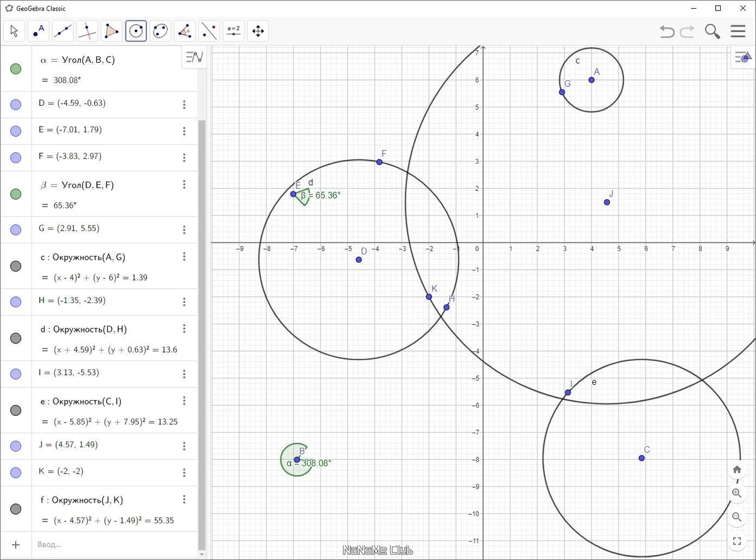
Task: Toggle visibility of angle β
Action: coord(16,194)
